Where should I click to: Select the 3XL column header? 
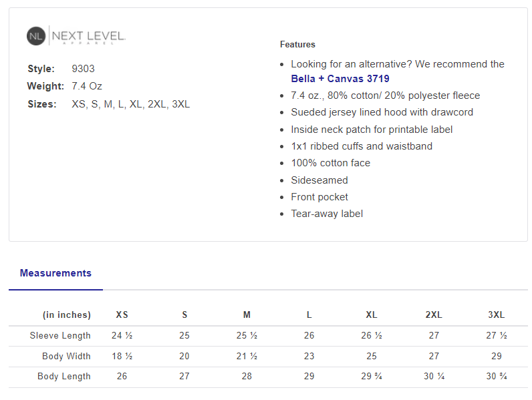(x=496, y=315)
